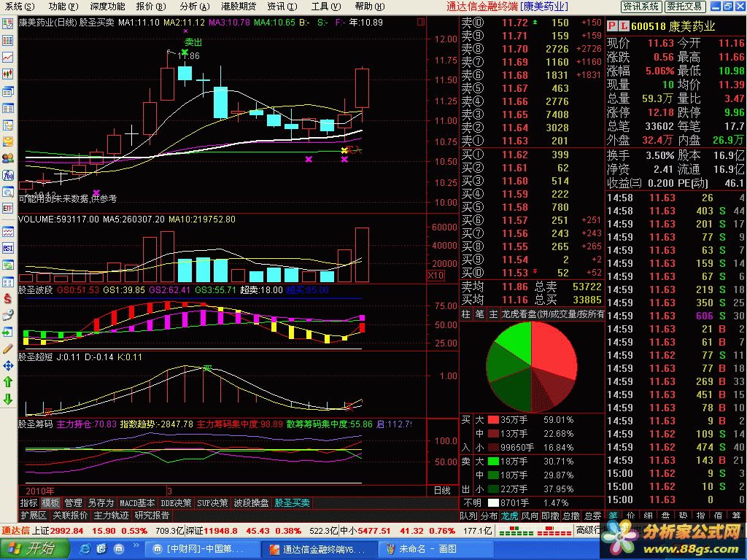Screen dimensions: 747x560
Task: Switch to the 队列 tab
Action: click(469, 516)
